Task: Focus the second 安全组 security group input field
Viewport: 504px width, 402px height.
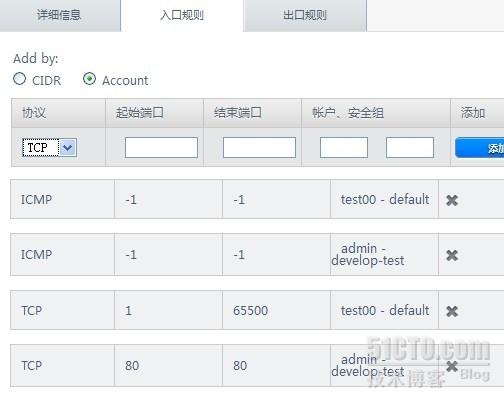Action: [x=410, y=147]
